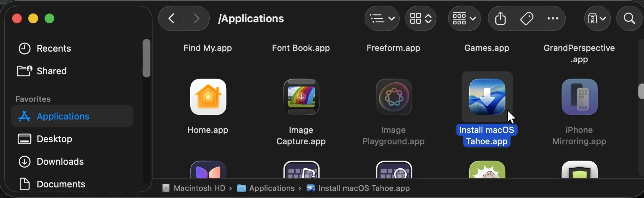Open the Search magnifying glass
The image size is (644, 198).
tap(629, 18)
